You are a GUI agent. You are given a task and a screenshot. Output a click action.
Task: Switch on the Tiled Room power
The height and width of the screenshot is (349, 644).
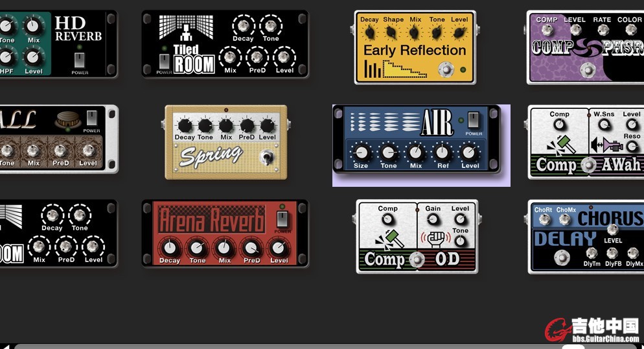(x=165, y=60)
